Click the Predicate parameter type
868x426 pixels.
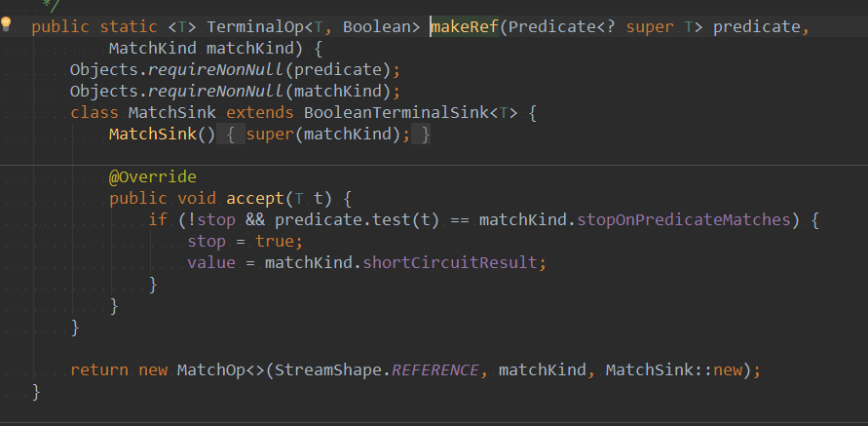(x=552, y=26)
